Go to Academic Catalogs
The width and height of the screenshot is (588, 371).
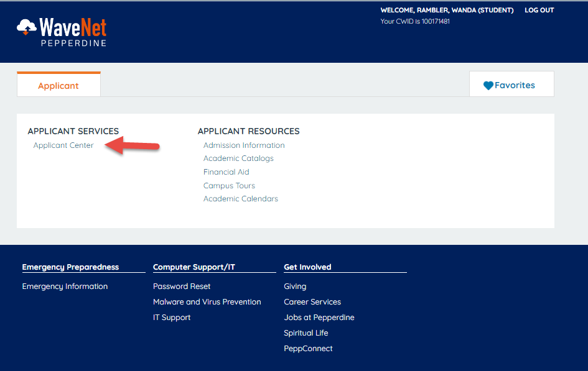[238, 158]
